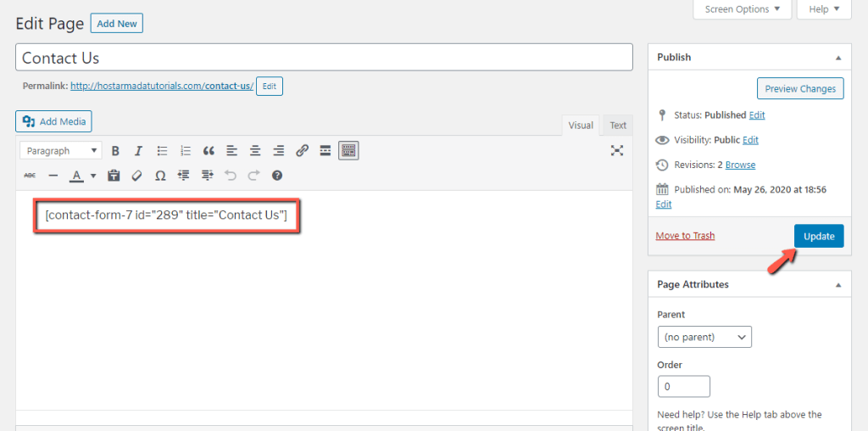Clear formatting with eraser icon
This screenshot has width=868, height=431.
tap(136, 176)
